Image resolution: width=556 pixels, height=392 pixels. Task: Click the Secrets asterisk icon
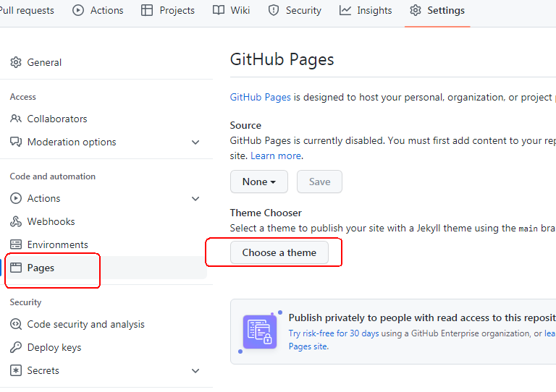(x=16, y=370)
